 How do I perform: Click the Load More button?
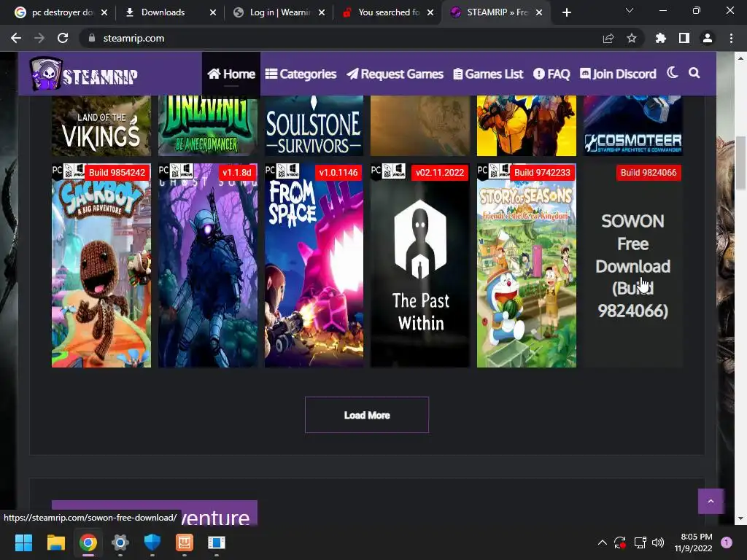click(367, 415)
